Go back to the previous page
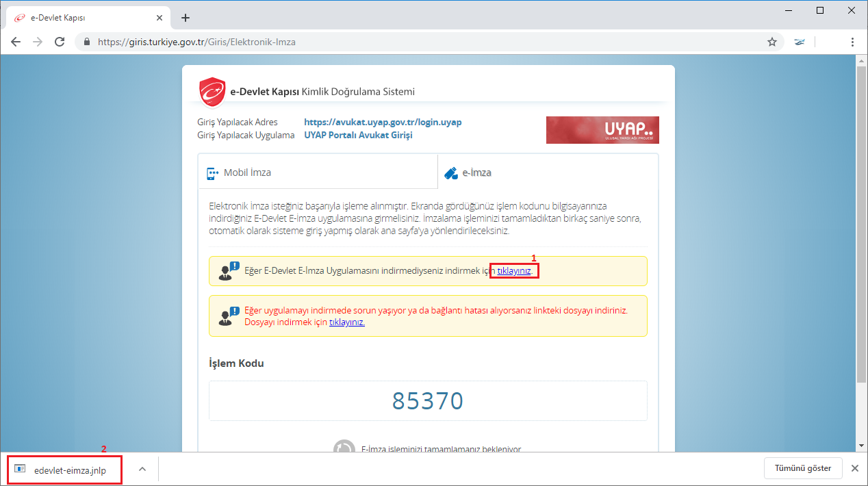868x486 pixels. tap(16, 42)
